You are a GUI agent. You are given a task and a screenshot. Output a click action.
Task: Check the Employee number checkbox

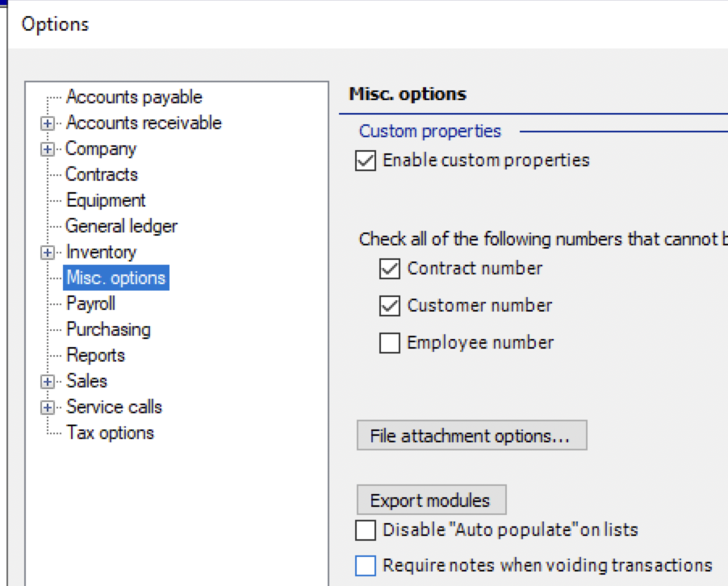[390, 343]
